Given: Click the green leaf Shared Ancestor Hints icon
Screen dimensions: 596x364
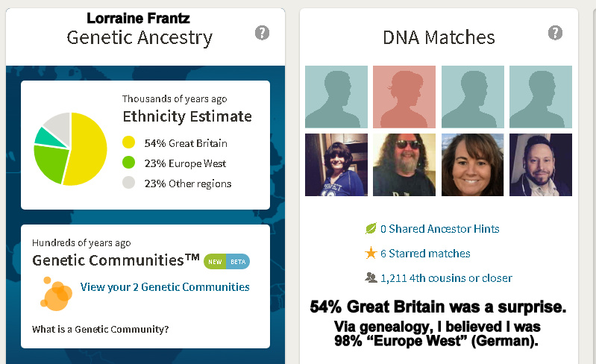Looking at the screenshot, I should (371, 229).
